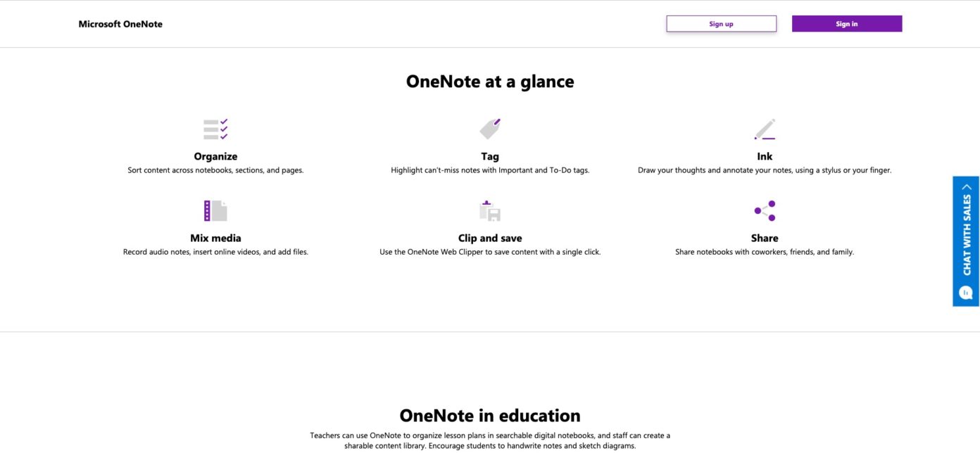Select the Tag heading text
This screenshot has height=453, width=980.
point(489,155)
